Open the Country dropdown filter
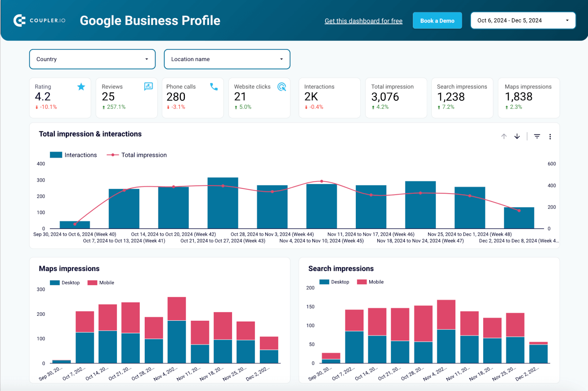 (92, 59)
